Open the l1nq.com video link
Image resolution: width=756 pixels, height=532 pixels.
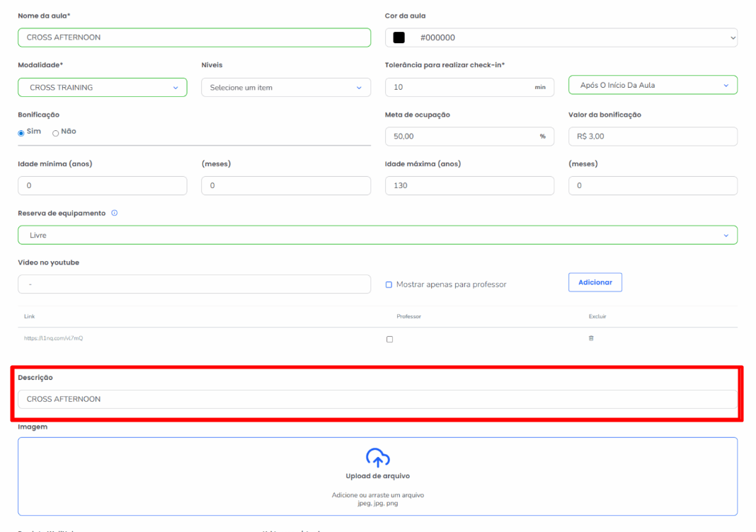point(54,339)
